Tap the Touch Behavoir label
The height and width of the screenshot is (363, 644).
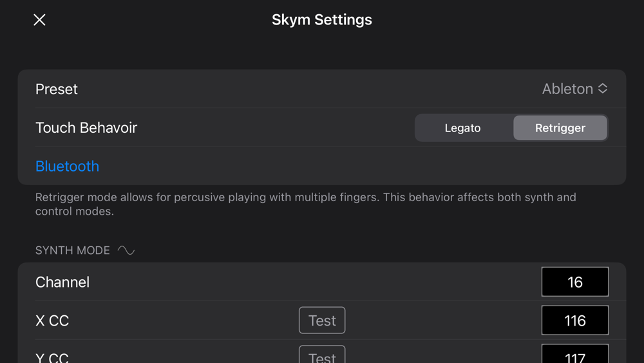(86, 128)
